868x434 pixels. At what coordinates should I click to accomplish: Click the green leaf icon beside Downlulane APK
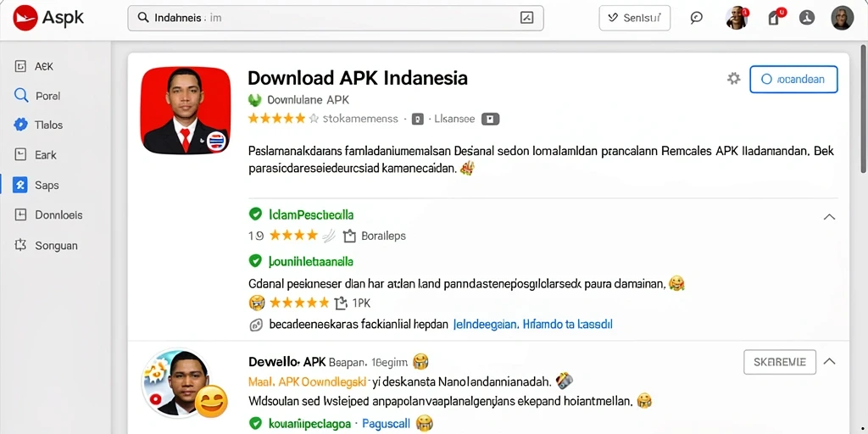coord(254,100)
